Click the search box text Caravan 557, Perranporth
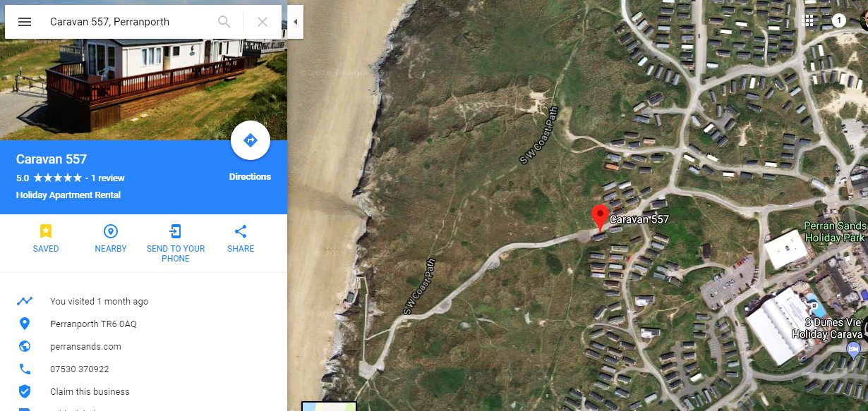Image resolution: width=868 pixels, height=411 pixels. [109, 22]
